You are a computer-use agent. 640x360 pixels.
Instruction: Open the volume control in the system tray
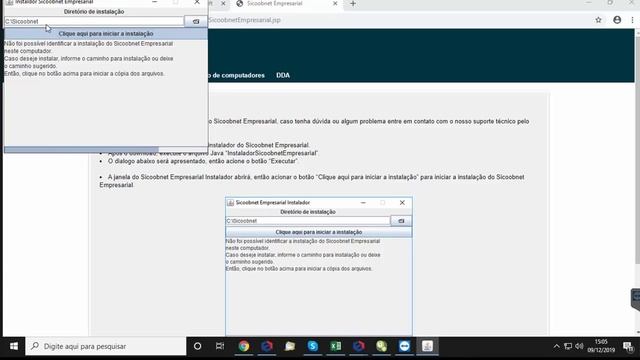pyautogui.click(x=579, y=347)
